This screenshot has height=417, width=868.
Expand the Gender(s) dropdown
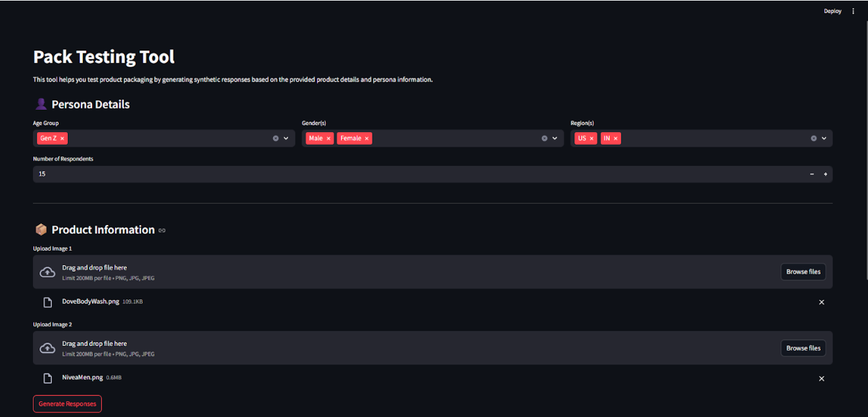point(555,138)
